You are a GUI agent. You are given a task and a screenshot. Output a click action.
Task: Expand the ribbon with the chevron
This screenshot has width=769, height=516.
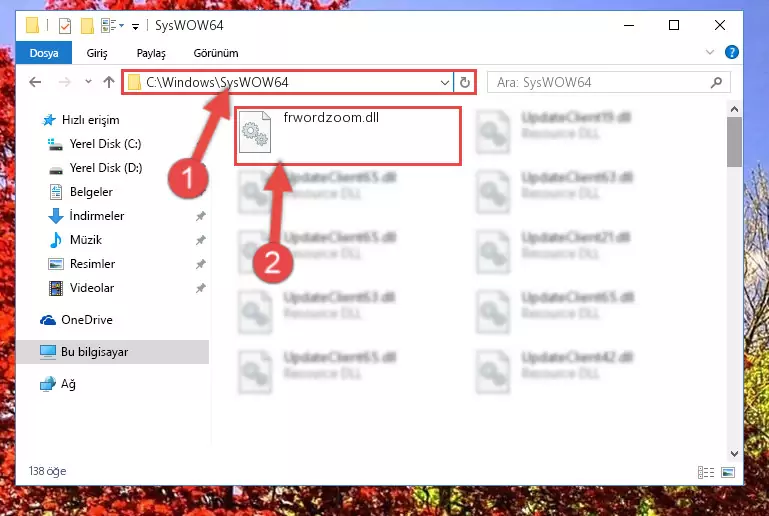[x=709, y=52]
